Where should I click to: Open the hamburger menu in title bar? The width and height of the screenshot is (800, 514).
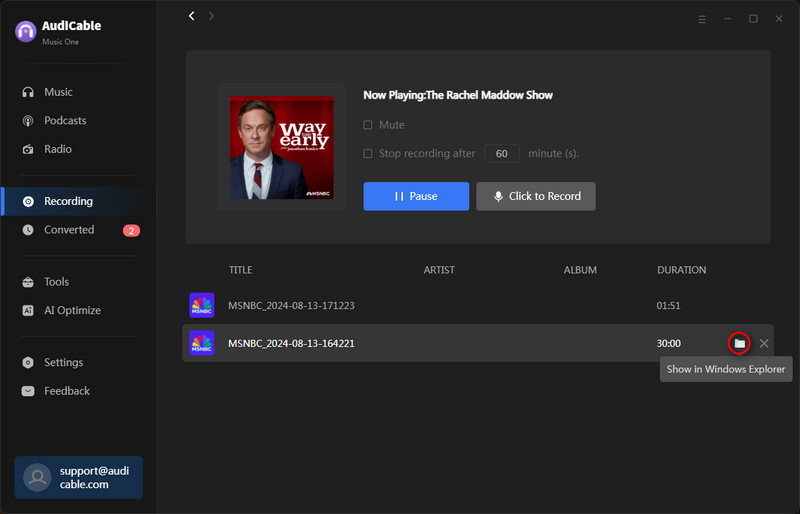[702, 19]
